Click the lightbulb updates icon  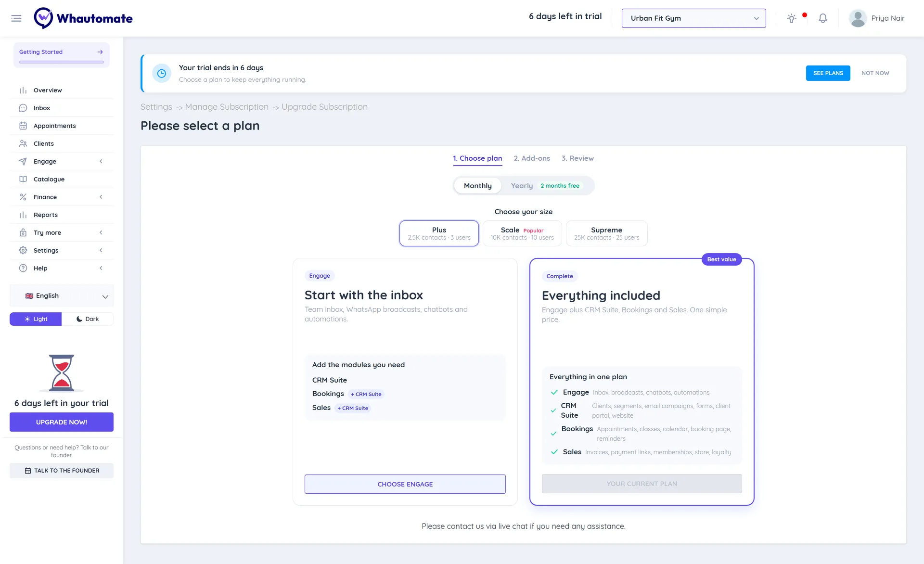(792, 18)
